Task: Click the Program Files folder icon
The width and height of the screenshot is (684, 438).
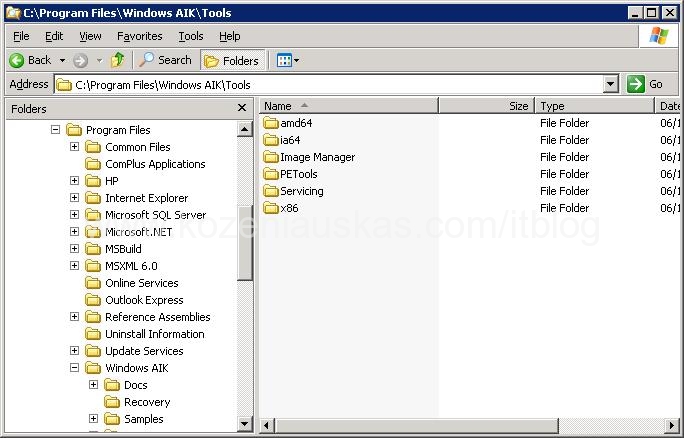Action: [74, 130]
